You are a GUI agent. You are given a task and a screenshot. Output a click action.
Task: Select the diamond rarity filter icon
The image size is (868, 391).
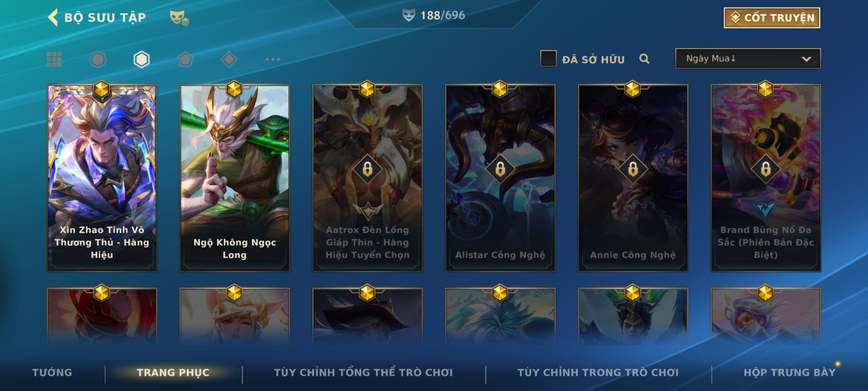[229, 59]
